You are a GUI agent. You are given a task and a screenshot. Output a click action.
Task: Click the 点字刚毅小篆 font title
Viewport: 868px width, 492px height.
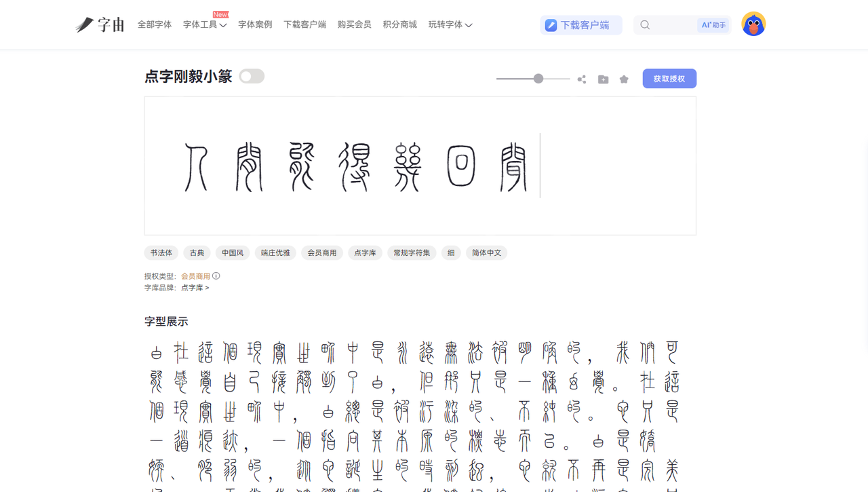(x=189, y=77)
